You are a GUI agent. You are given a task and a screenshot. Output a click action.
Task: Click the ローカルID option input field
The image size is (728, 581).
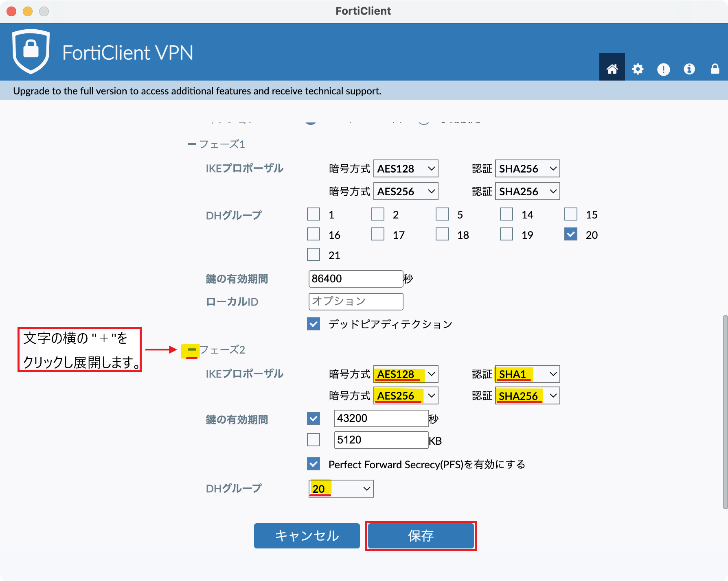355,301
